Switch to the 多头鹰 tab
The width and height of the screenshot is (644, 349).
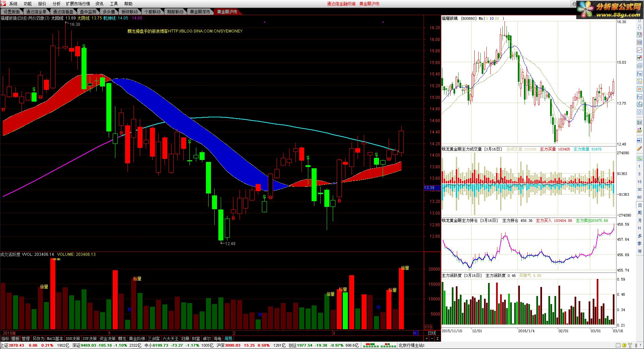tap(109, 12)
